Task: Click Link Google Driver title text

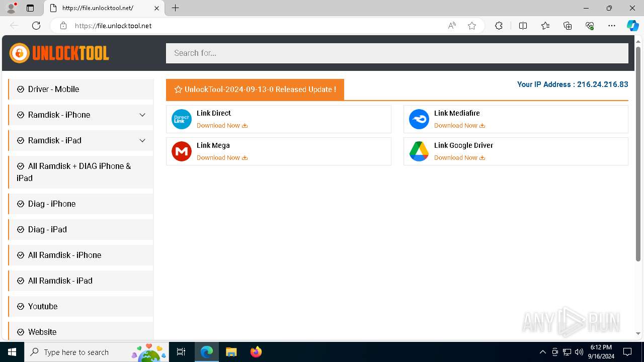Action: pyautogui.click(x=463, y=145)
